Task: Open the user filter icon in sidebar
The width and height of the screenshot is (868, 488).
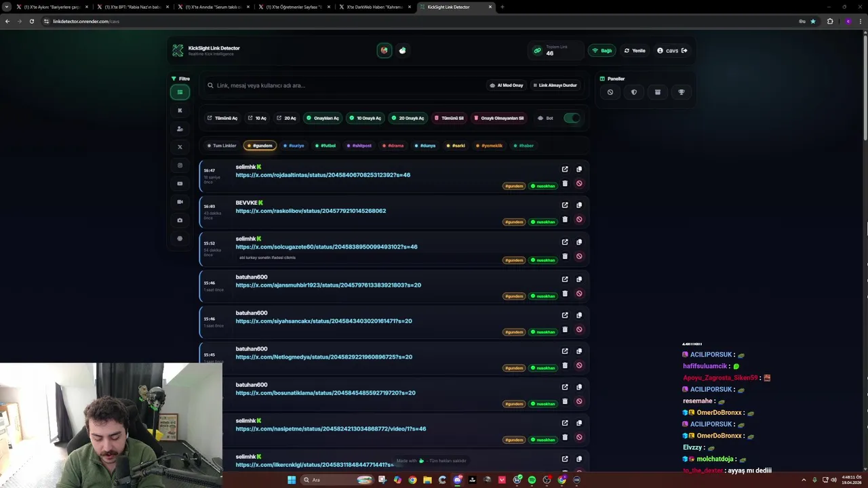Action: point(180,129)
